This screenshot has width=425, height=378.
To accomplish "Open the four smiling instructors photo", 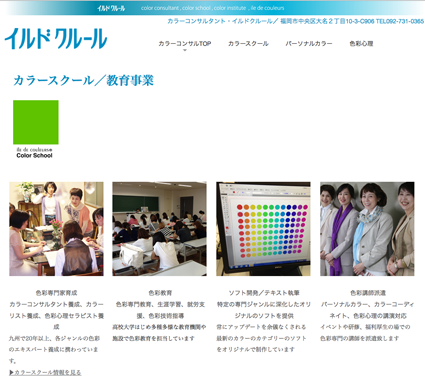I will click(x=367, y=229).
